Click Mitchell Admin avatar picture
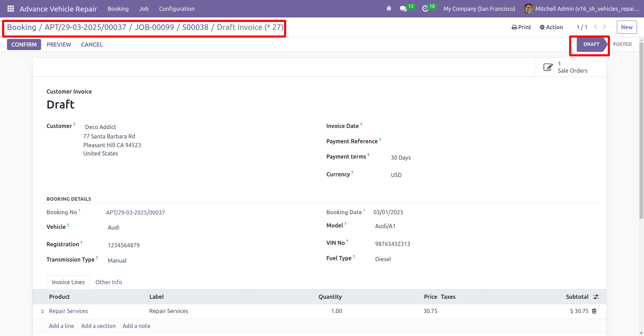The width and height of the screenshot is (644, 336). coord(528,9)
